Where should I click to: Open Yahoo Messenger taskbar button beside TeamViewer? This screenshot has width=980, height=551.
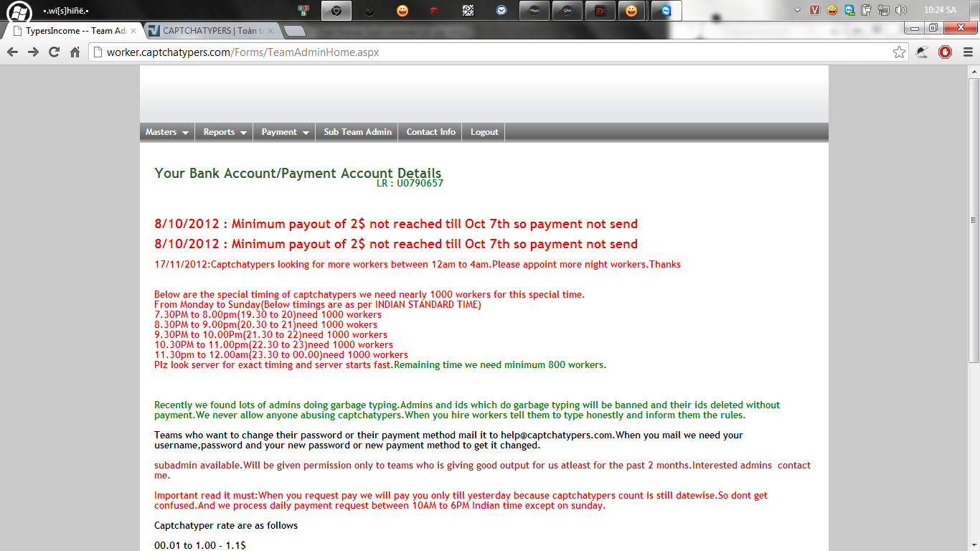[631, 11]
